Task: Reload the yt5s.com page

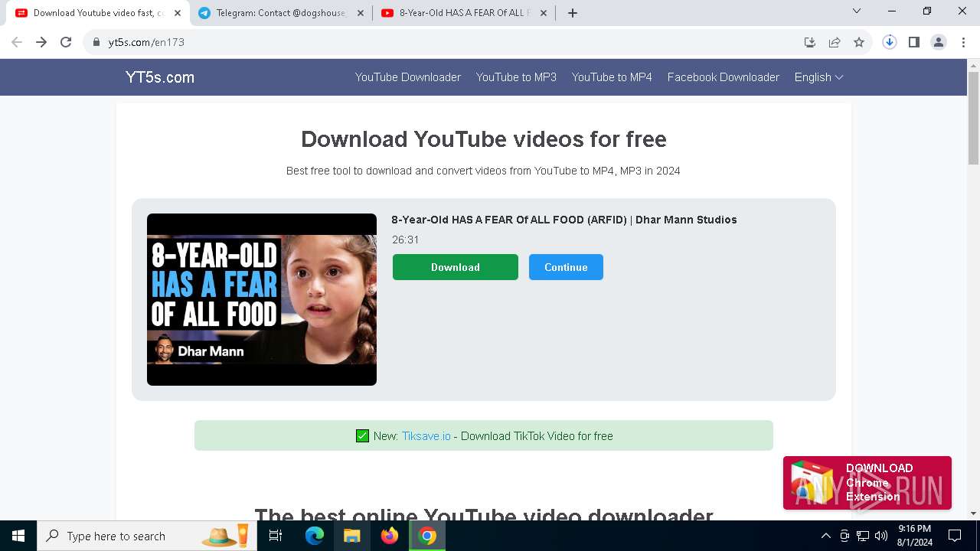Action: tap(66, 42)
